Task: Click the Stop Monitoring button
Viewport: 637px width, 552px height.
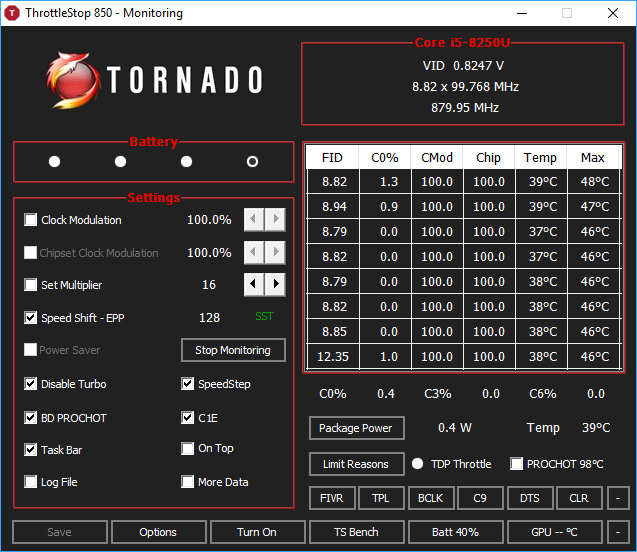Action: [233, 350]
